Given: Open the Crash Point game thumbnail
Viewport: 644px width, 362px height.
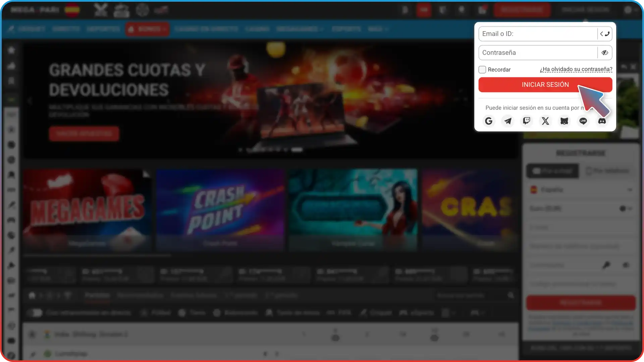Looking at the screenshot, I should (220, 210).
